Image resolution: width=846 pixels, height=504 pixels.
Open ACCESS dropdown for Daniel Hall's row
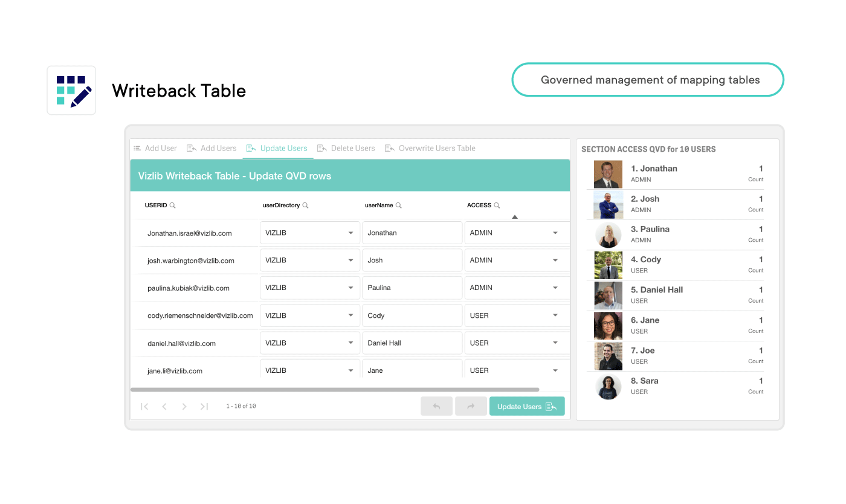pyautogui.click(x=517, y=343)
